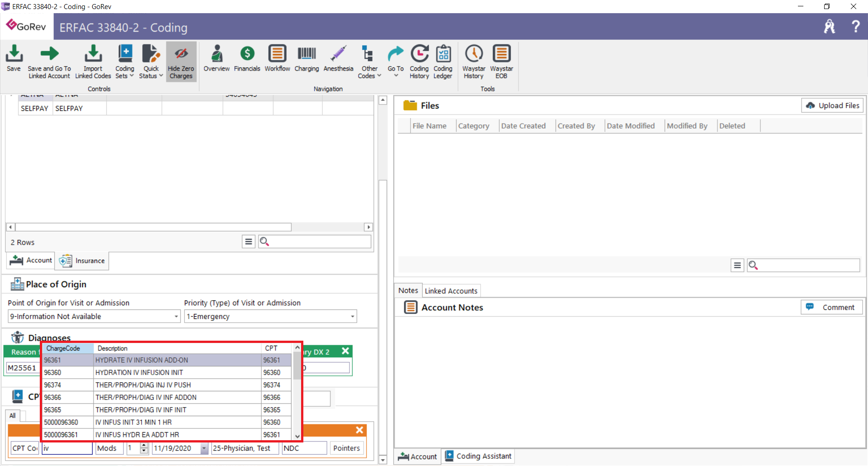Select the All tab in CPT section
868x466 pixels.
pos(12,415)
